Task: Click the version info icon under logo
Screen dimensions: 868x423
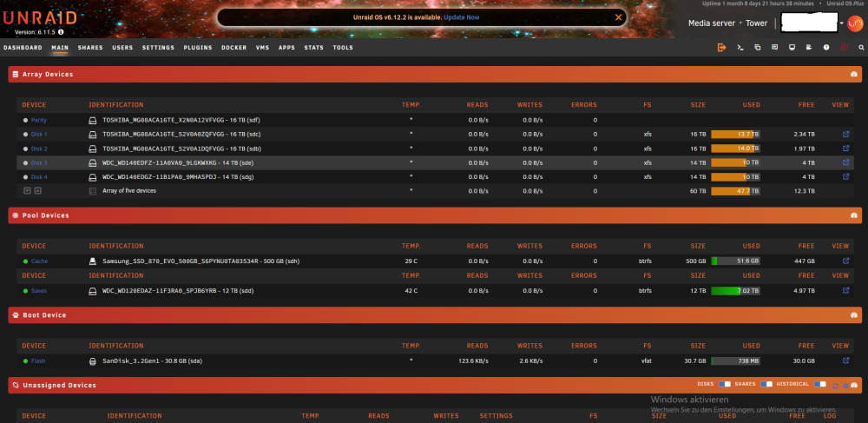Action: coord(61,32)
